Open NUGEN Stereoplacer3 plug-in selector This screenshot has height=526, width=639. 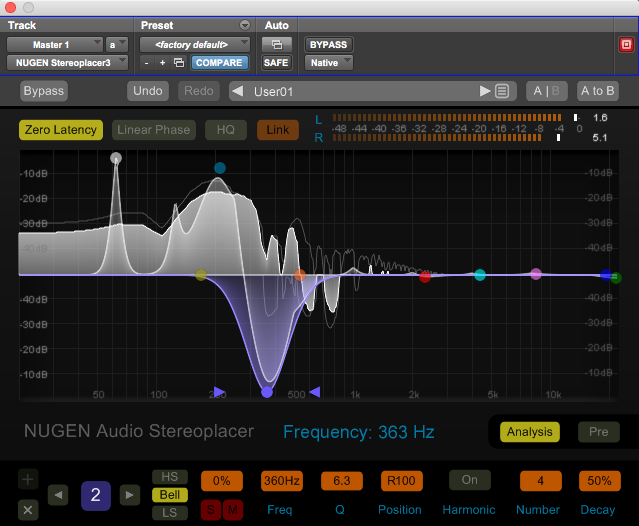point(67,62)
